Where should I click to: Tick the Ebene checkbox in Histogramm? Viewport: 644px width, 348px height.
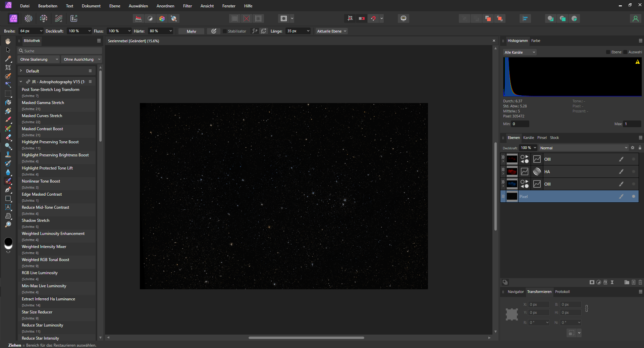pos(608,52)
